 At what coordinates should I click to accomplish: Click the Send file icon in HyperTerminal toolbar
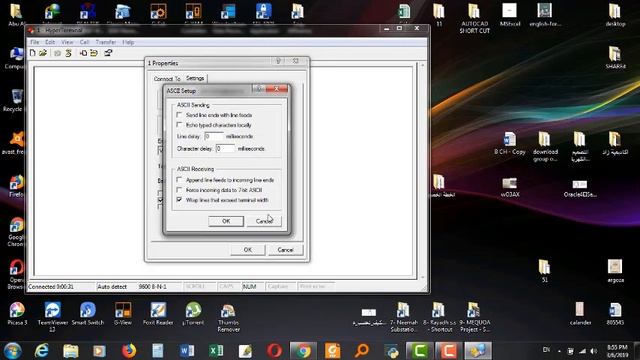click(83, 53)
